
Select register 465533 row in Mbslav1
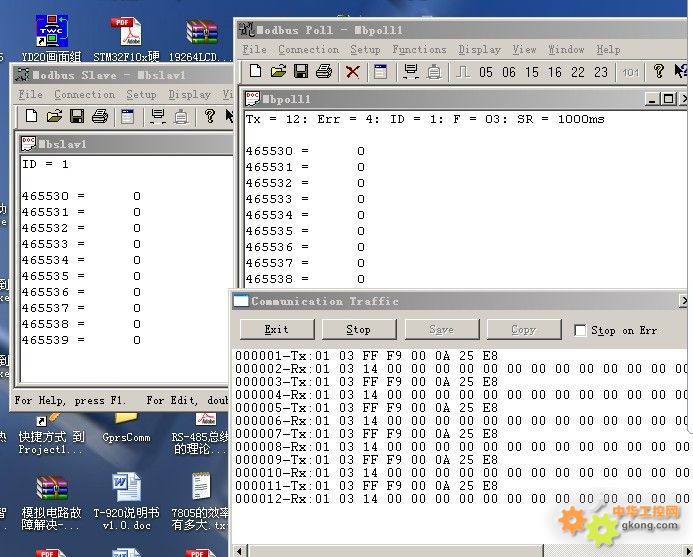tap(81, 244)
